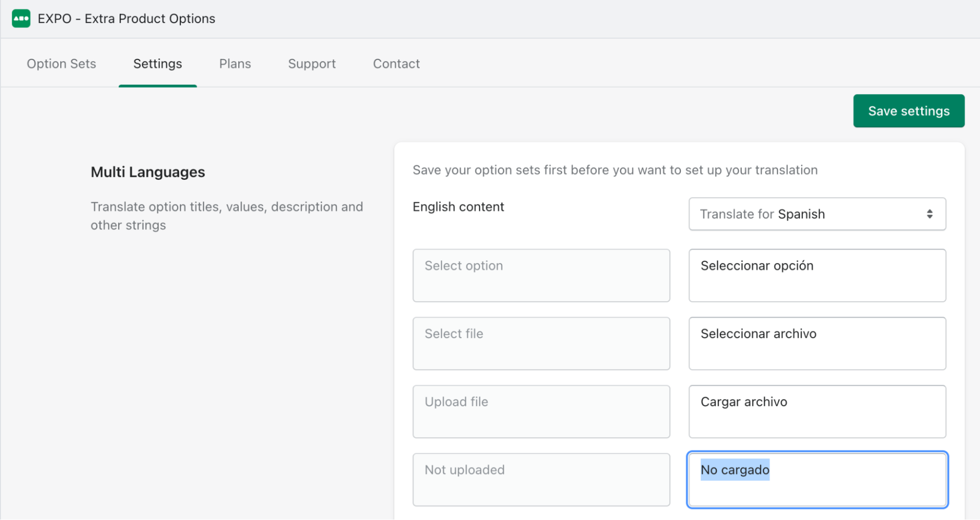Viewport: 980px width, 520px height.
Task: Click the 'No cargado' translation field
Action: coord(817,480)
